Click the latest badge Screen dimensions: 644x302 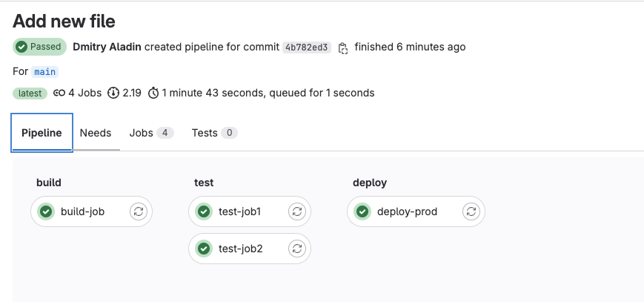point(30,93)
